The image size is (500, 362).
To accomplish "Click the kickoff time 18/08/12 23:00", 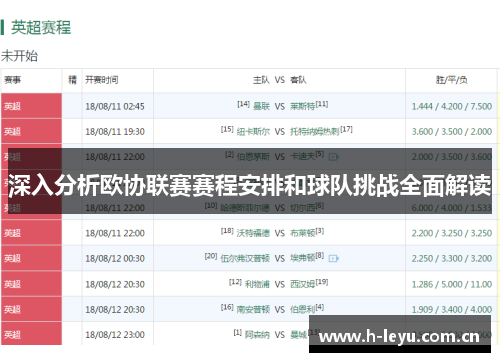I will (115, 335).
